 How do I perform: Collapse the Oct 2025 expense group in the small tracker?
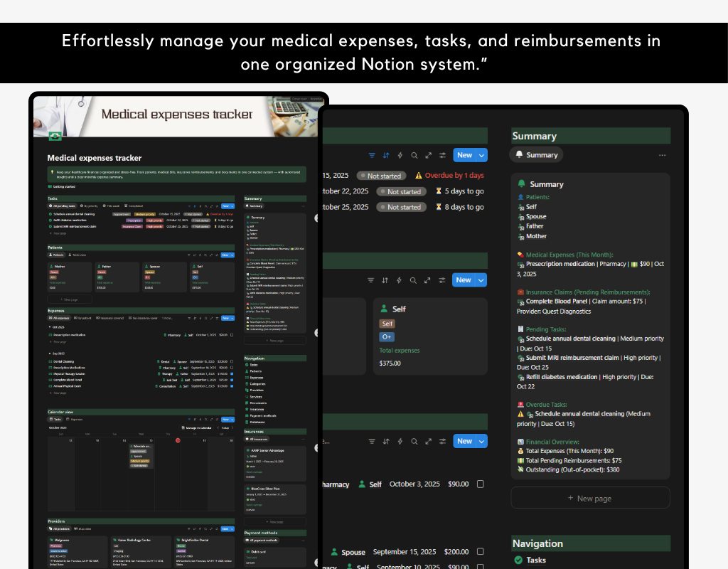click(x=50, y=327)
